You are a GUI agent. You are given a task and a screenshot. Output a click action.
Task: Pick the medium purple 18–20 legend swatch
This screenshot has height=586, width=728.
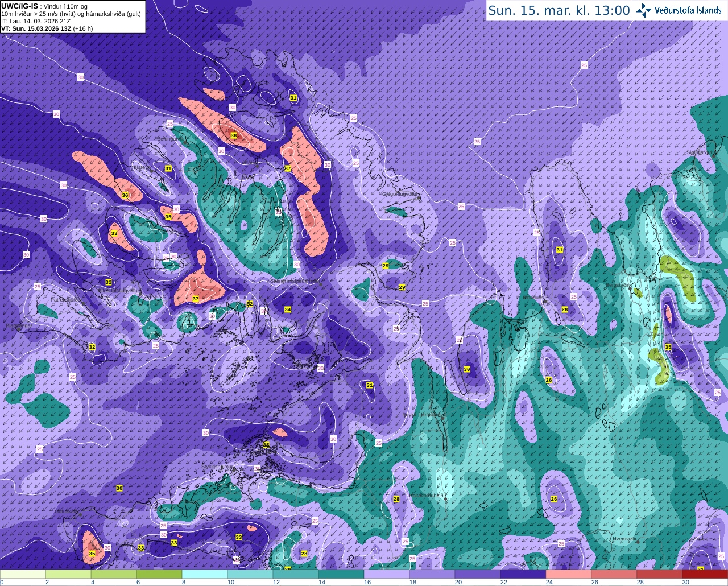tap(432, 574)
